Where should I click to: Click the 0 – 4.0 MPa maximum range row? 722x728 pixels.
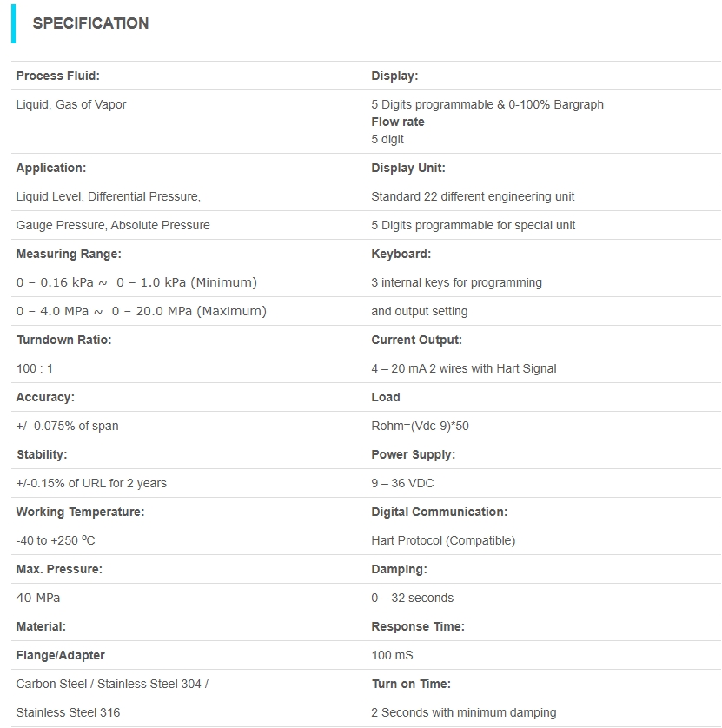click(141, 311)
